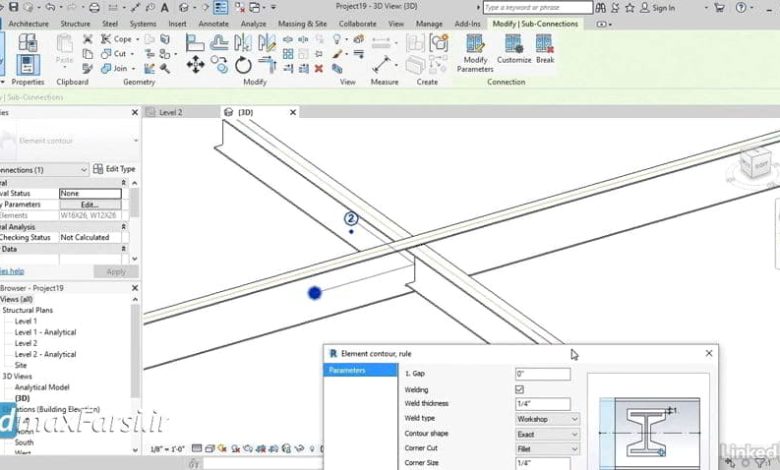The image size is (780, 470).
Task: Select Analytical Model in Project Browser
Action: (42, 387)
